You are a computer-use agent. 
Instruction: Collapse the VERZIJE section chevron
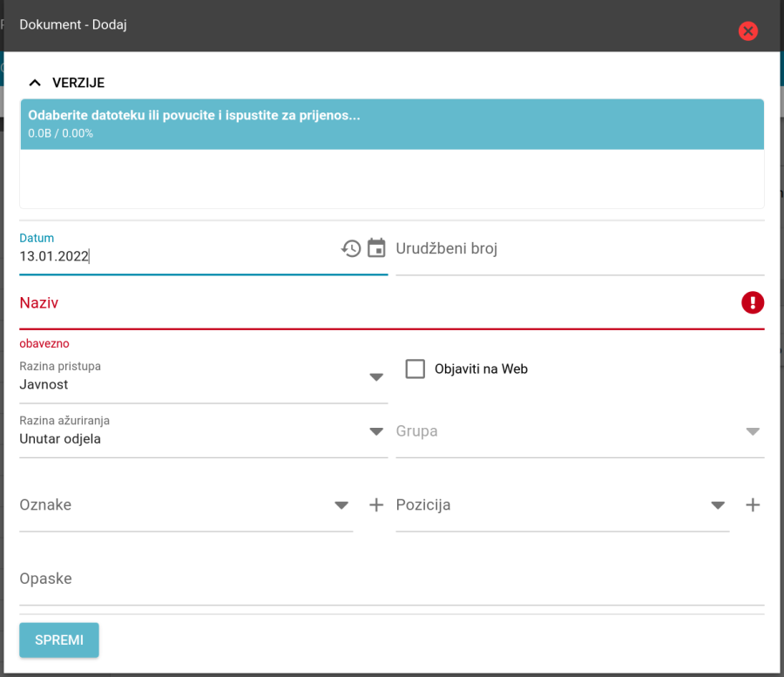point(35,83)
